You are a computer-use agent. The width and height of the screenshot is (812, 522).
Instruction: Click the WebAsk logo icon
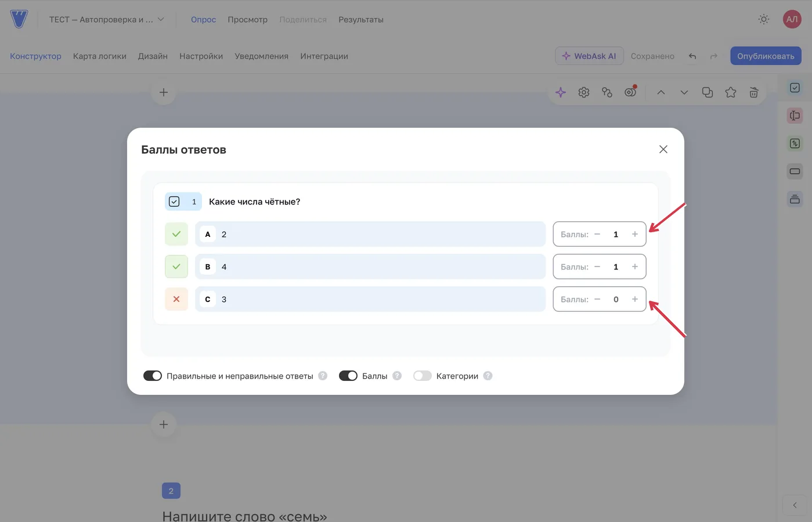click(19, 19)
